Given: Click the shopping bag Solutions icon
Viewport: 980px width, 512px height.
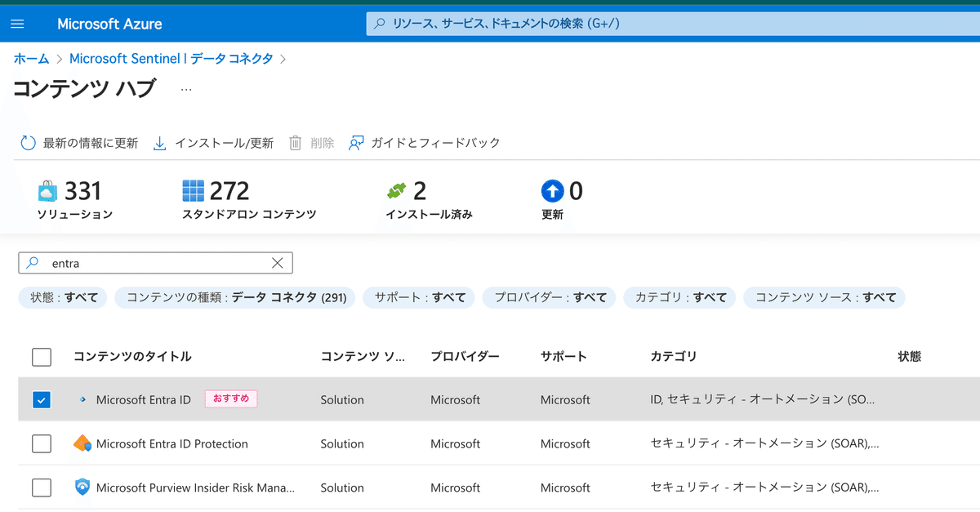Looking at the screenshot, I should click(48, 192).
